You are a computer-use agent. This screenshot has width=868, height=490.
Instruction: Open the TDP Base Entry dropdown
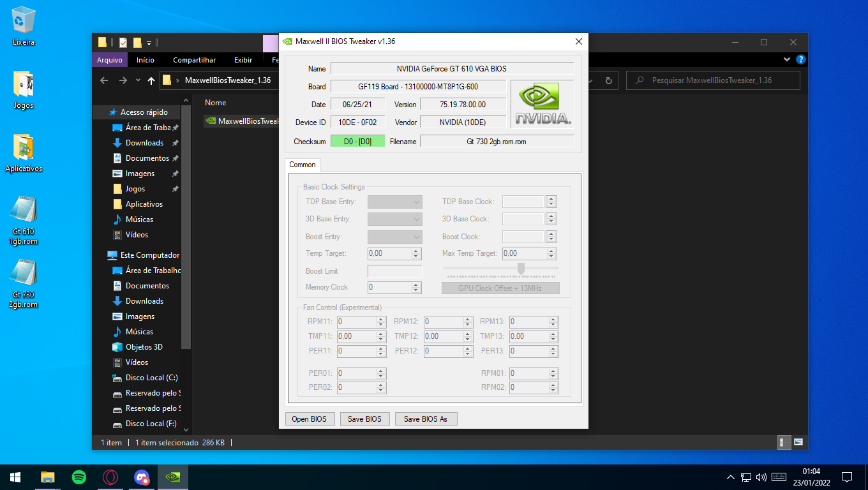pos(395,202)
